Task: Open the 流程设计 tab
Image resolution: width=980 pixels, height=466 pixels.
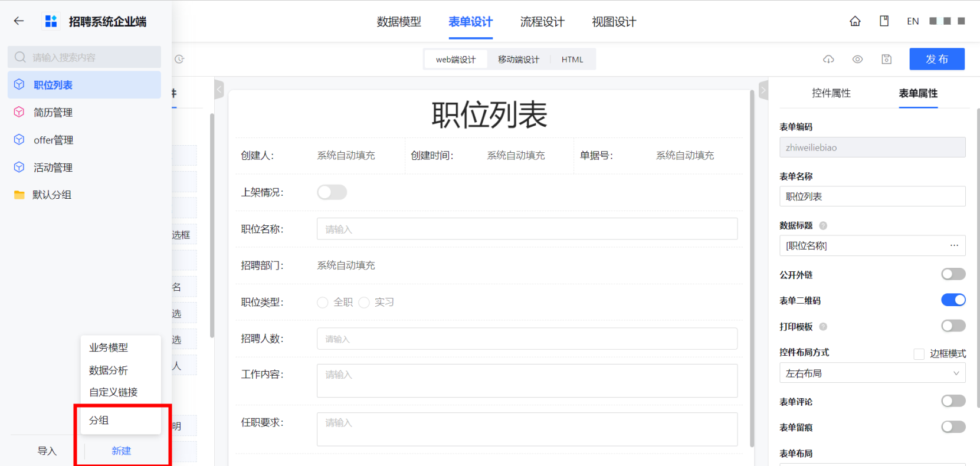Action: (x=542, y=22)
